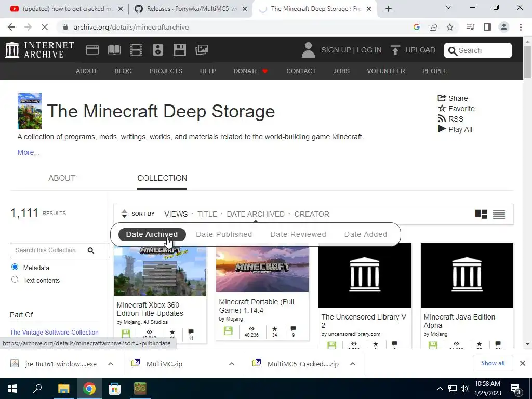Click the Internet Archive Search box
Screen dimensions: 532x399
pos(478,50)
